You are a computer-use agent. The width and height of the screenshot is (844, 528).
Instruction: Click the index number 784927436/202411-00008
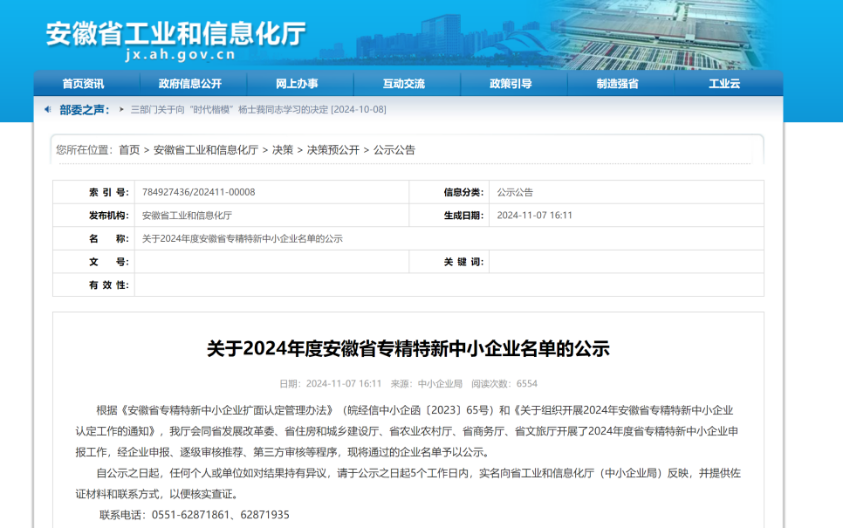coord(198,192)
